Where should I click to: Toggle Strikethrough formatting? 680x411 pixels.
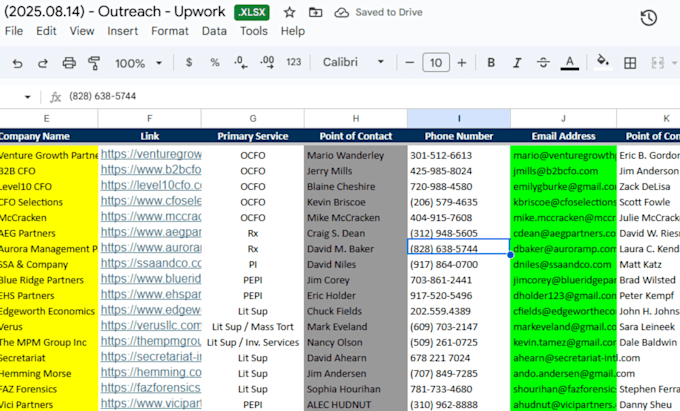[543, 63]
